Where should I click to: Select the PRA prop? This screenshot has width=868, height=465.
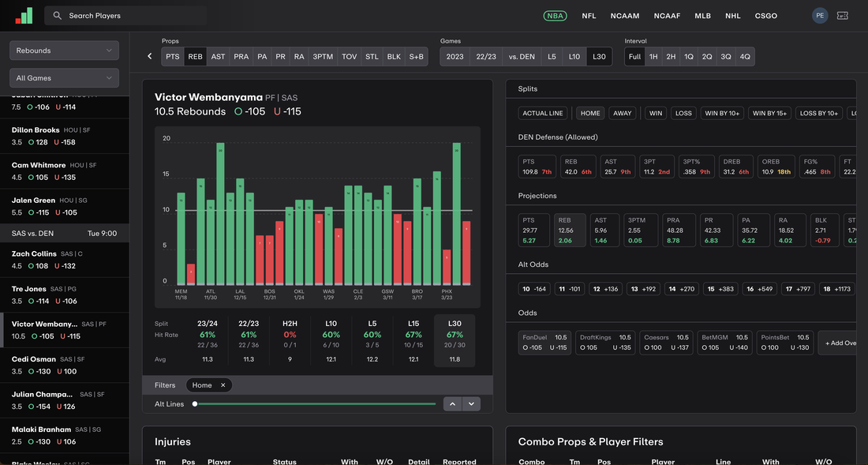coord(241,57)
